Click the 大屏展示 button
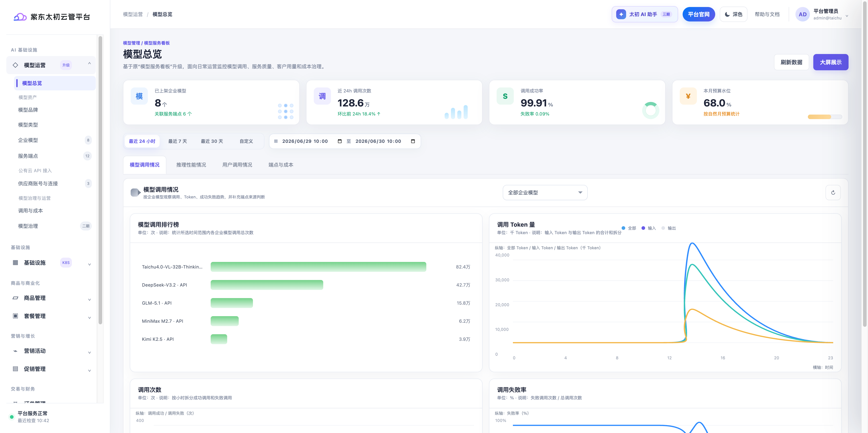 point(831,62)
